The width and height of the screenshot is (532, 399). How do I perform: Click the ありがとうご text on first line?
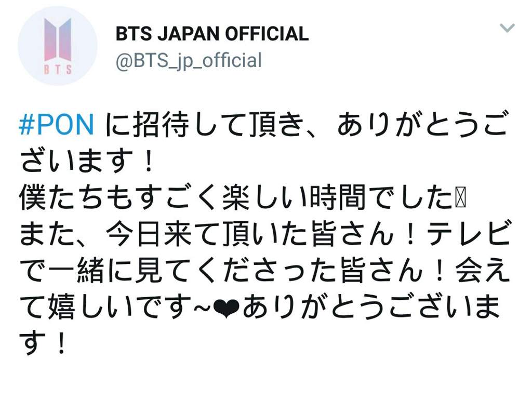(x=423, y=125)
